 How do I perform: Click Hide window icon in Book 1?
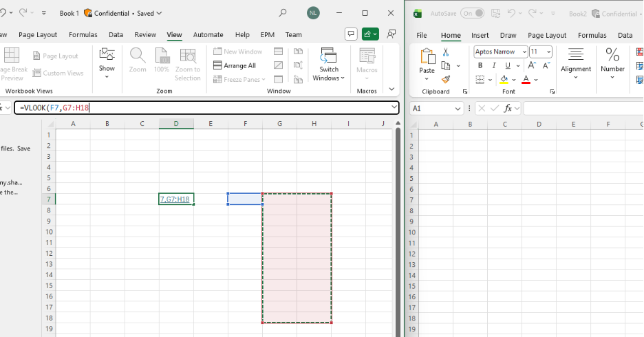click(279, 65)
